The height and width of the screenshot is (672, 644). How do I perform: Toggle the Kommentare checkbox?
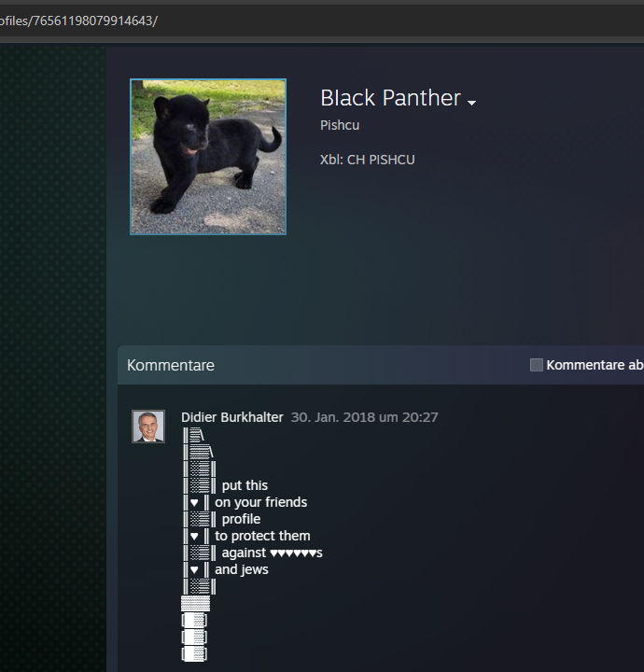point(537,365)
